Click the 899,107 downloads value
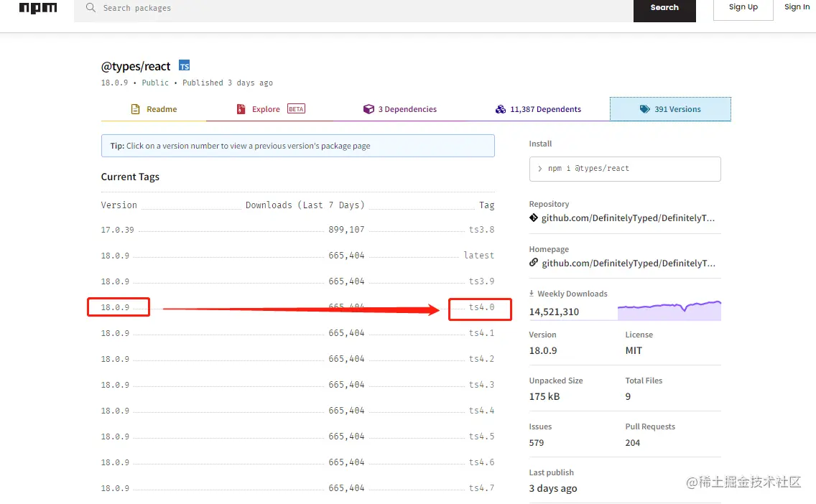Screen dimensions: 816x504 (x=346, y=229)
